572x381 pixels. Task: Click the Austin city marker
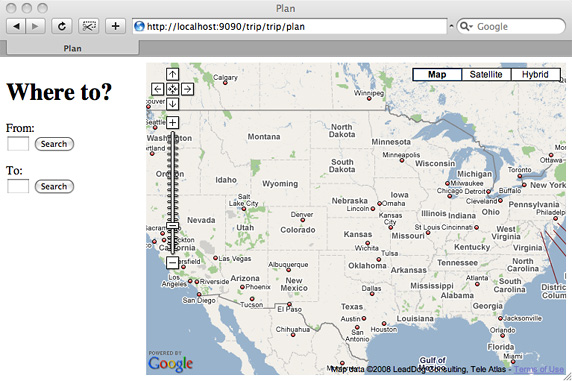[x=364, y=319]
